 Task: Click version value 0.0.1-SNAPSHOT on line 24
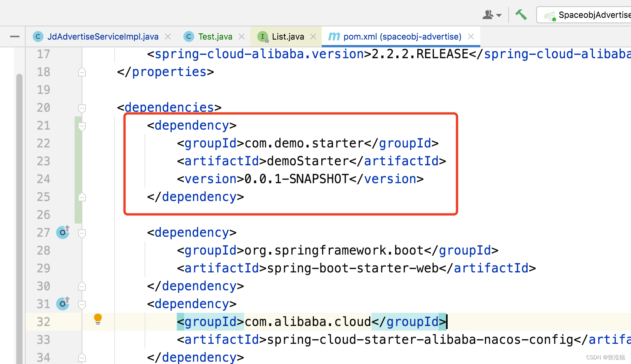(x=297, y=179)
